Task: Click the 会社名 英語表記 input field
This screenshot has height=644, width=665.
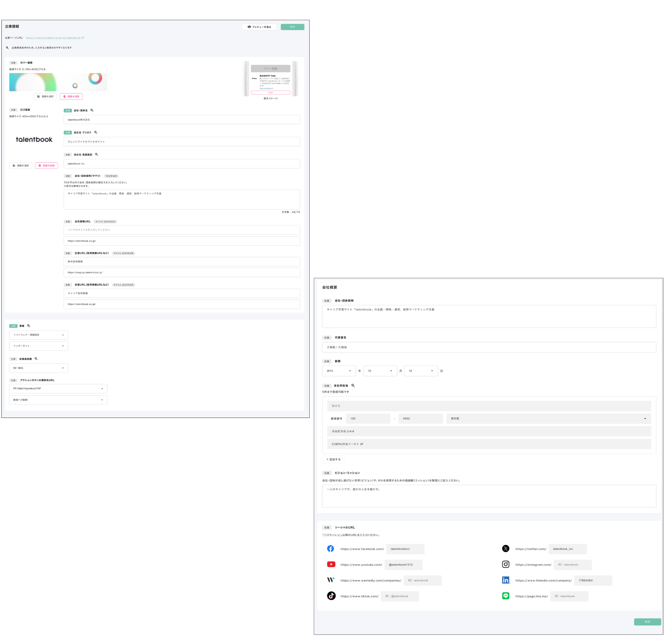Action: [182, 164]
